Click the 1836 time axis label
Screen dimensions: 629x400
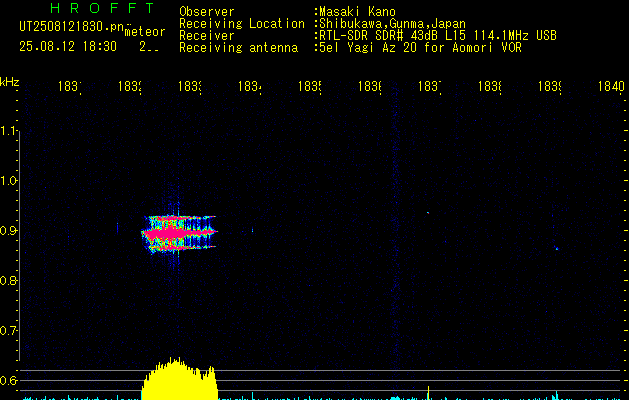pos(370,86)
